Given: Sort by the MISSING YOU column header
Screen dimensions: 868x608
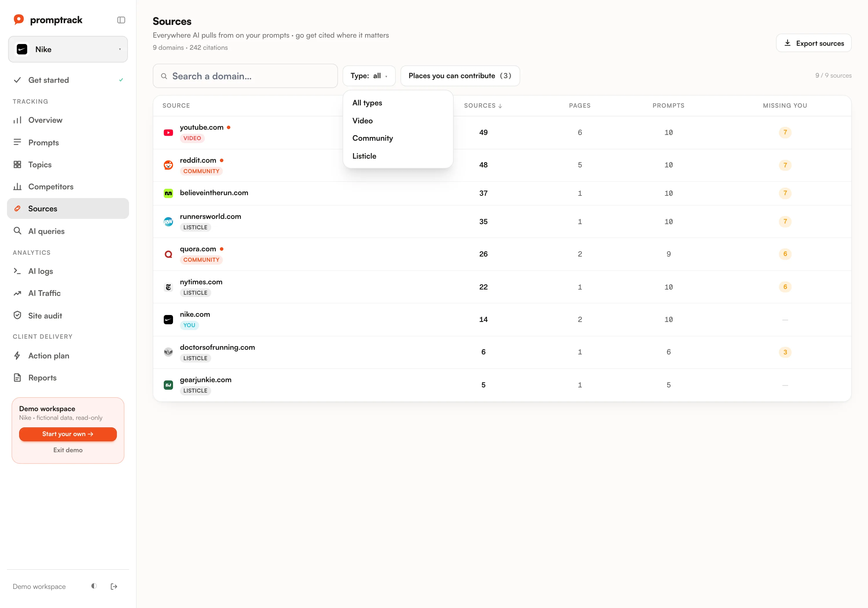Looking at the screenshot, I should click(785, 106).
